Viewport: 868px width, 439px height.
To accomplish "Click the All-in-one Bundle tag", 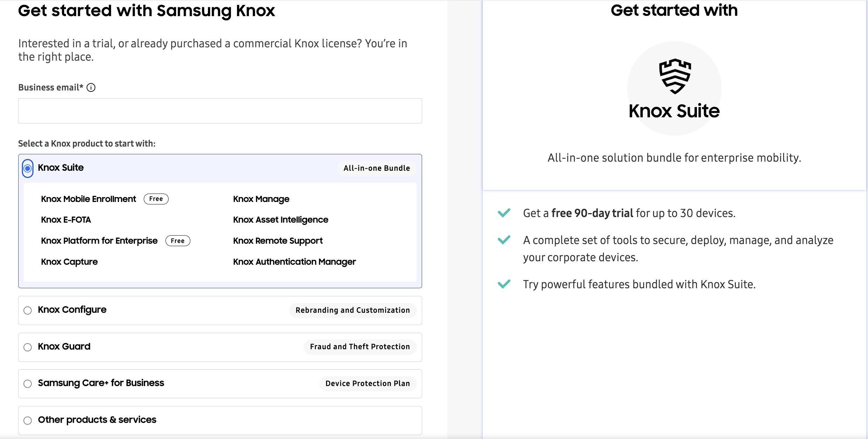I will pos(377,168).
